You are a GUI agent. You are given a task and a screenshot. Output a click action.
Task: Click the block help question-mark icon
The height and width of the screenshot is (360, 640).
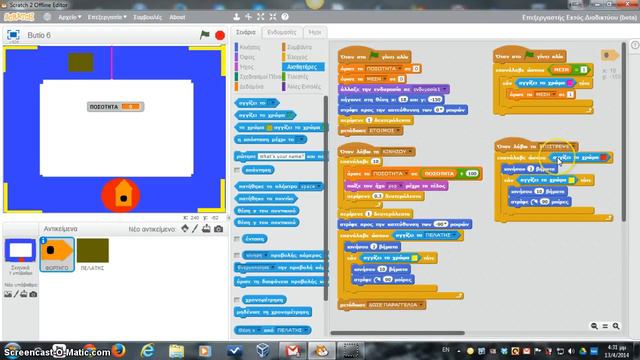[285, 17]
